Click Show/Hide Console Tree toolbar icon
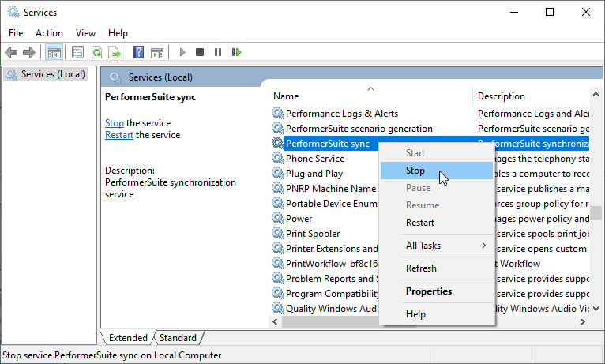Screen dimensions: 605x364 pos(54,53)
